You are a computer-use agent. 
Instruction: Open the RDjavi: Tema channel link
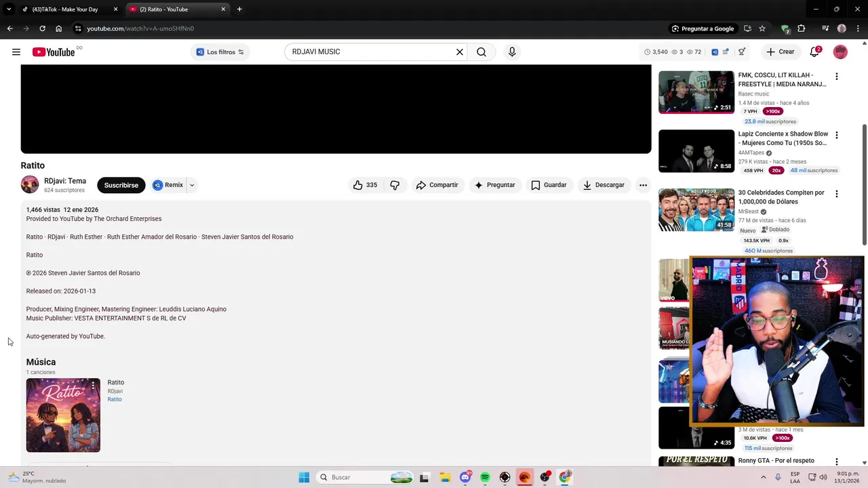pos(65,181)
